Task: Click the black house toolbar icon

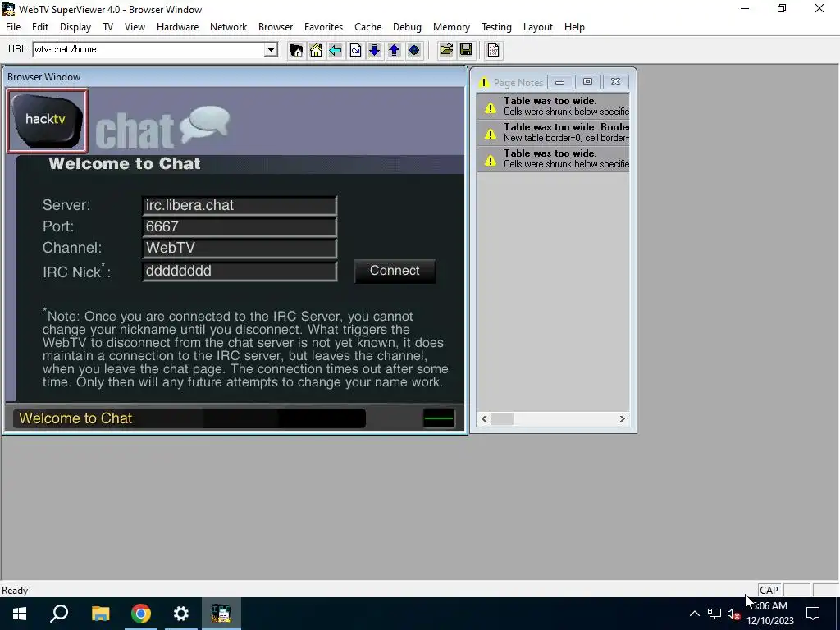Action: click(x=295, y=50)
